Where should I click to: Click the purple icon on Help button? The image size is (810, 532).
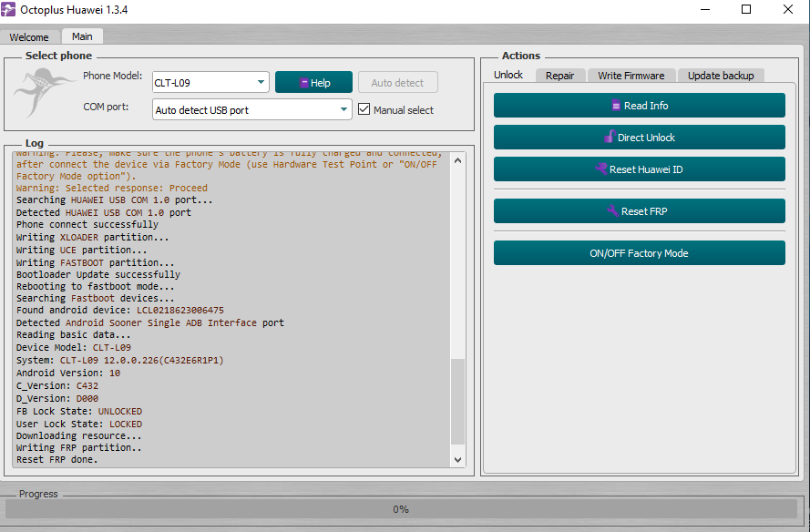pos(303,83)
